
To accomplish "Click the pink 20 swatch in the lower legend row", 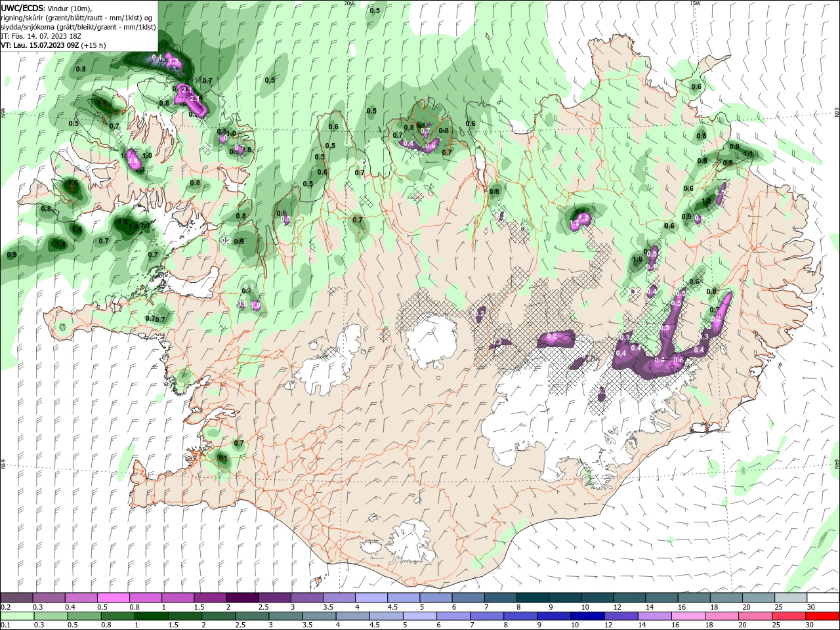I will (x=755, y=617).
